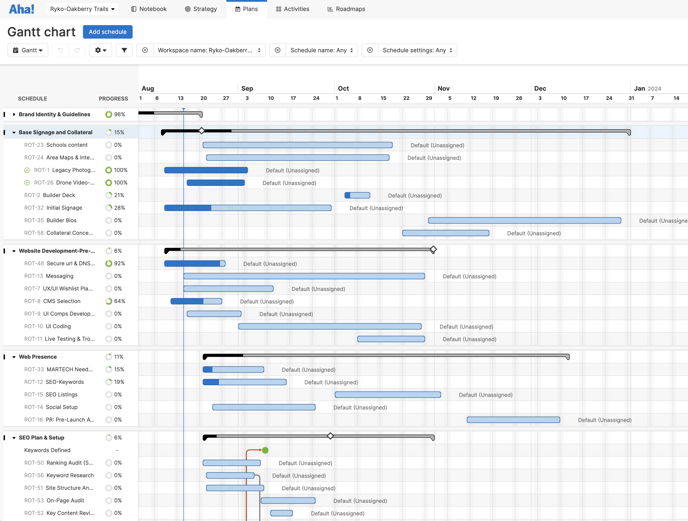688x521 pixels.
Task: Open the gear settings menu
Action: (100, 50)
